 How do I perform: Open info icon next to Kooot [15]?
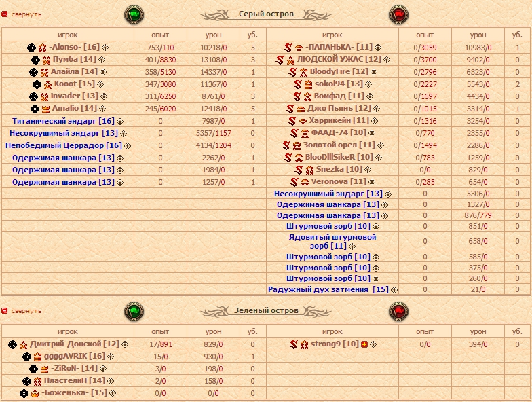tap(100, 84)
